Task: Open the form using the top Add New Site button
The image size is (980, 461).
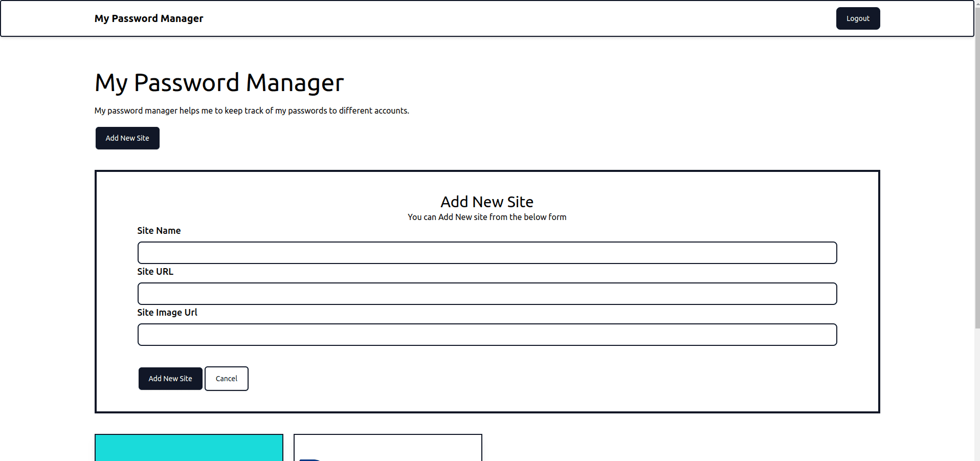Action: tap(127, 138)
